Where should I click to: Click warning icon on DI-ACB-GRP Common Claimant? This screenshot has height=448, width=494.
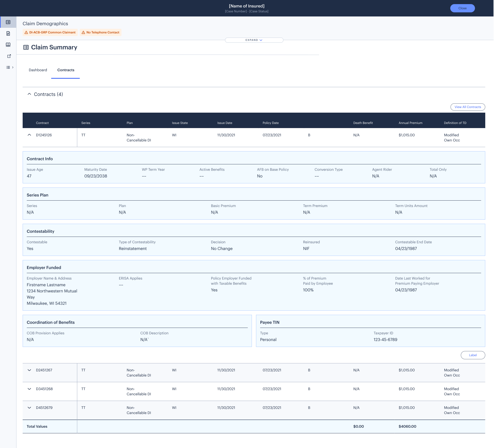point(26,32)
